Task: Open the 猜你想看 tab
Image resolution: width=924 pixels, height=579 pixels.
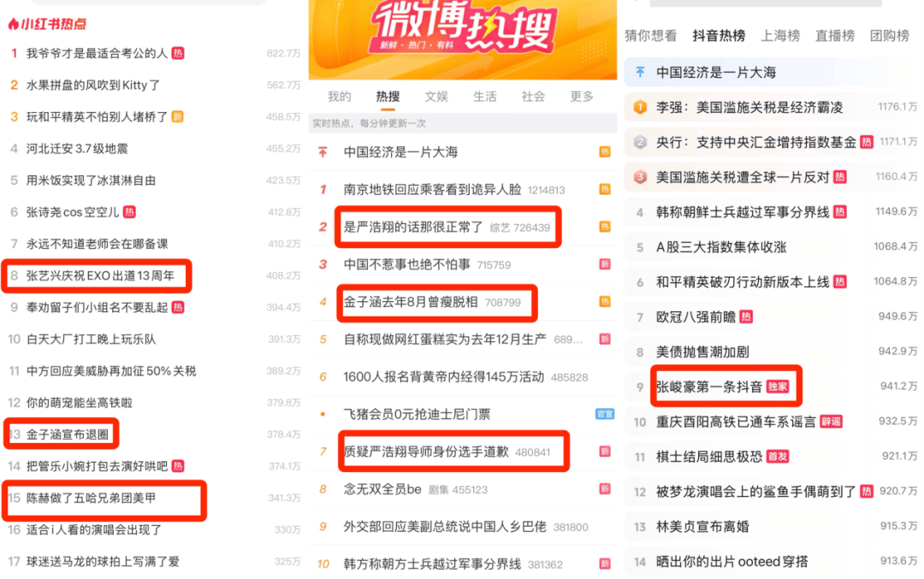Action: point(650,36)
